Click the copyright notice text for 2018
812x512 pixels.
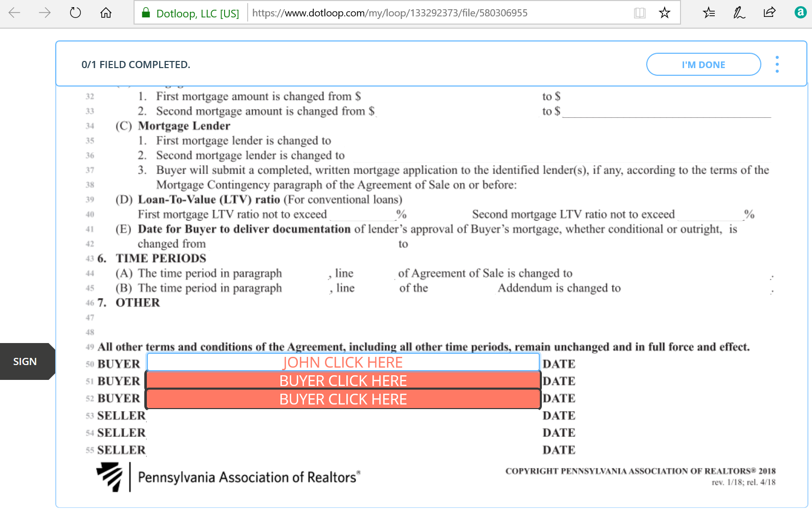click(641, 471)
